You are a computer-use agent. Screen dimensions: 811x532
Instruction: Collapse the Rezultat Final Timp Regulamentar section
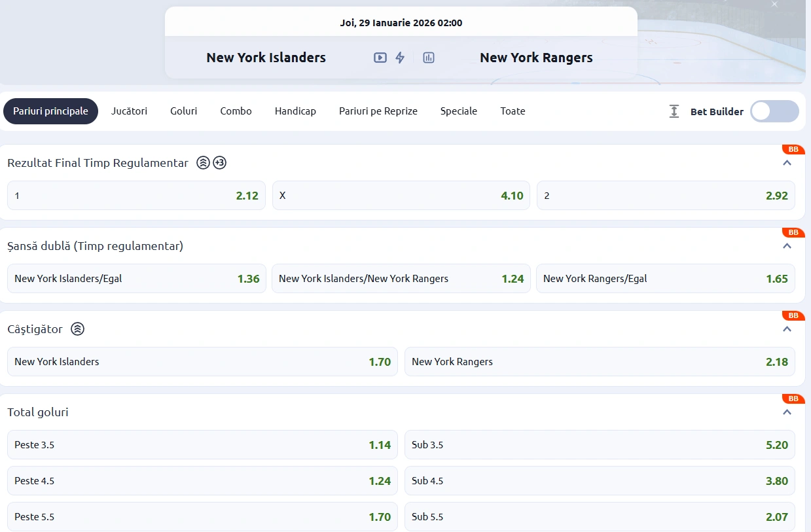tap(787, 163)
